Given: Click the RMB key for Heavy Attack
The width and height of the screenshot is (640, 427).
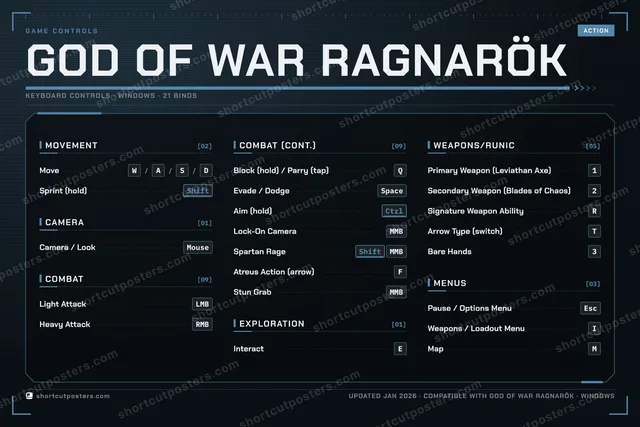Looking at the screenshot, I should coord(202,324).
